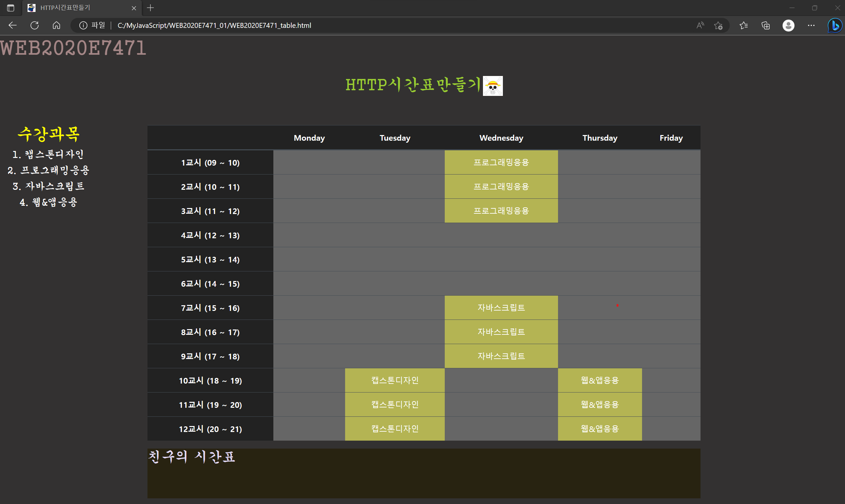The width and height of the screenshot is (845, 504).
Task: Click Wednesday 1교시 프로그래밍응용 cell
Action: tap(501, 162)
